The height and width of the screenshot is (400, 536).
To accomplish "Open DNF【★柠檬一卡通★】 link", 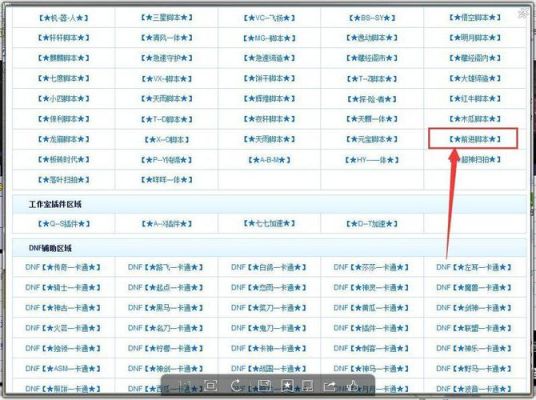I will click(x=166, y=348).
